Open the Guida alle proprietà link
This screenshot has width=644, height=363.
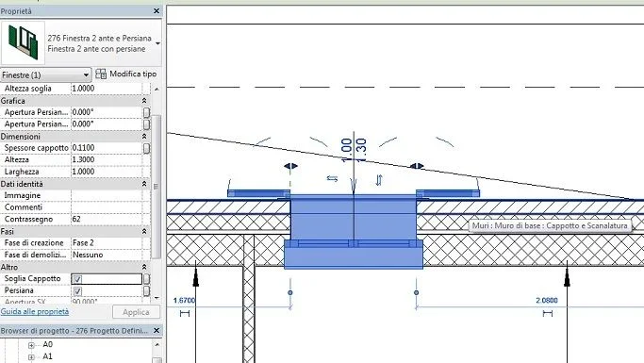point(35,312)
